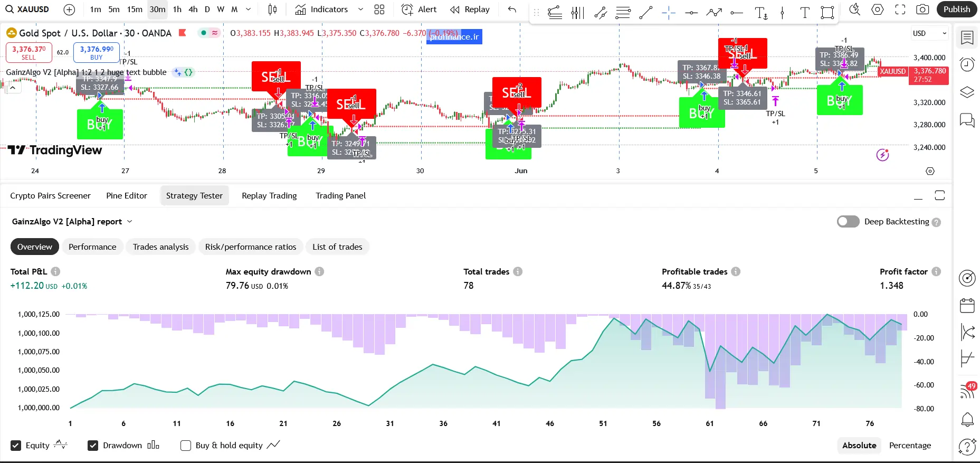Image resolution: width=980 pixels, height=463 pixels.
Task: Open the USD currency dropdown
Action: coord(929,33)
